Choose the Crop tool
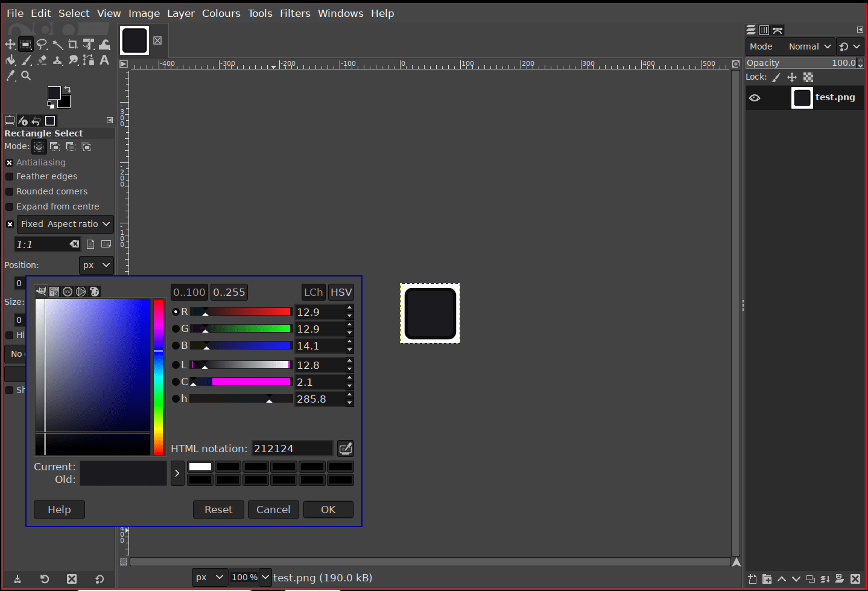The height and width of the screenshot is (591, 868). (x=73, y=44)
